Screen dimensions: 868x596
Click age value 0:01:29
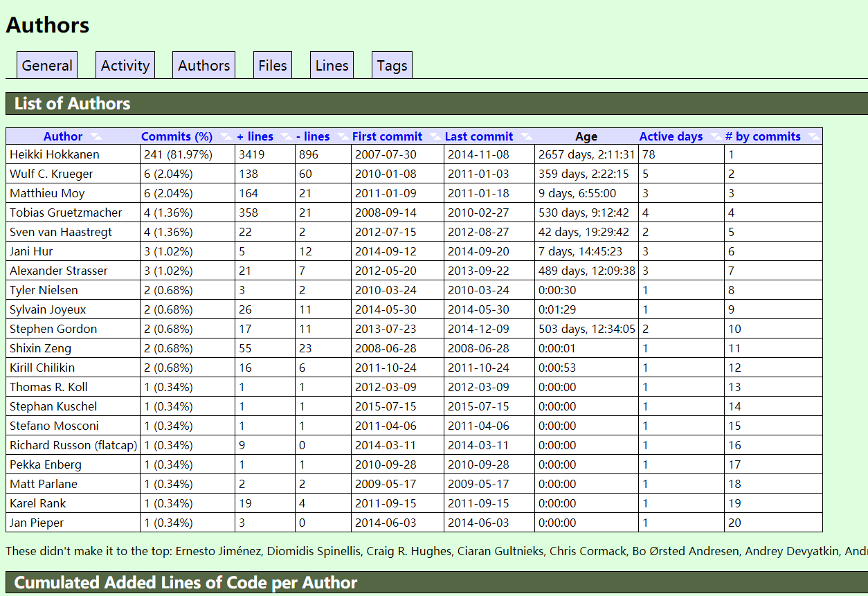tap(557, 309)
